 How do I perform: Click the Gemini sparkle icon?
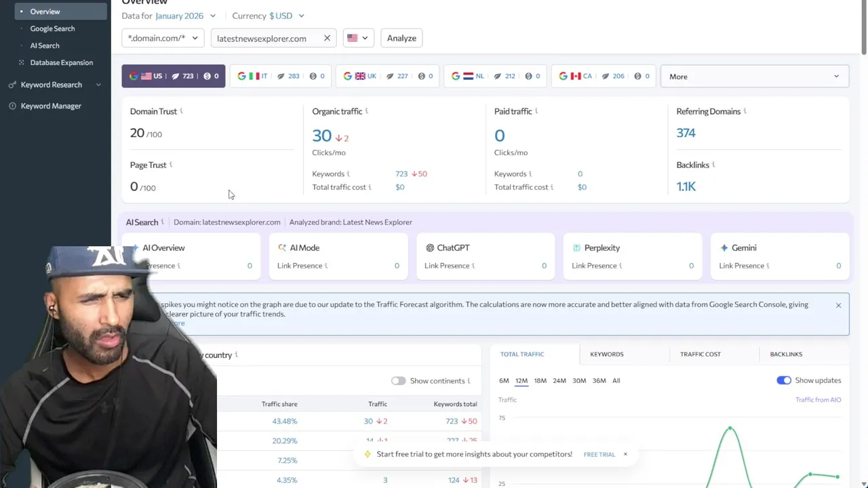coord(724,248)
